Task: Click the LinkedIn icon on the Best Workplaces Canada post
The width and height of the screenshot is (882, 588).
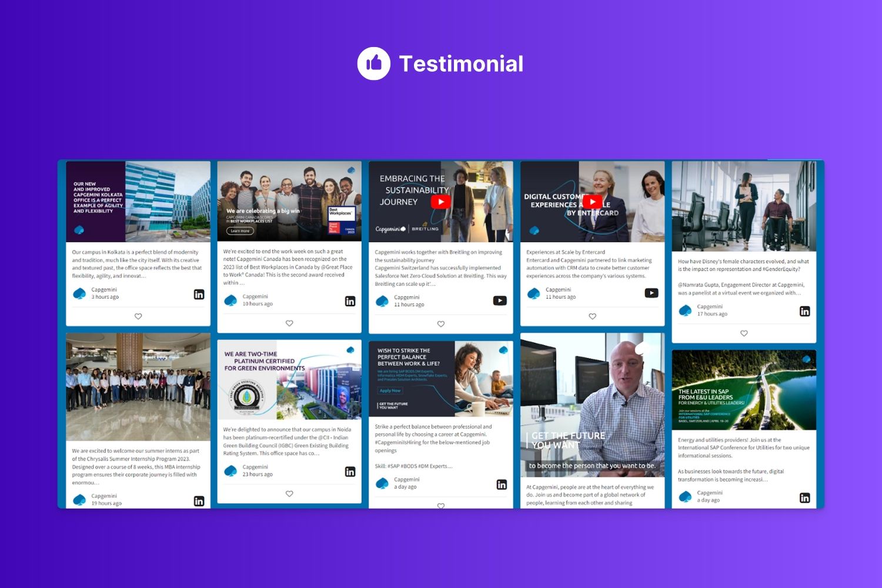Action: [x=350, y=300]
